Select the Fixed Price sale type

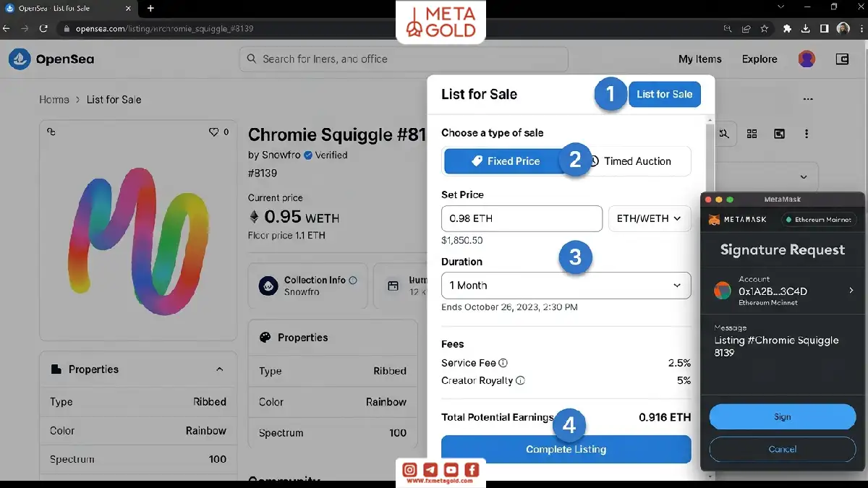point(506,161)
